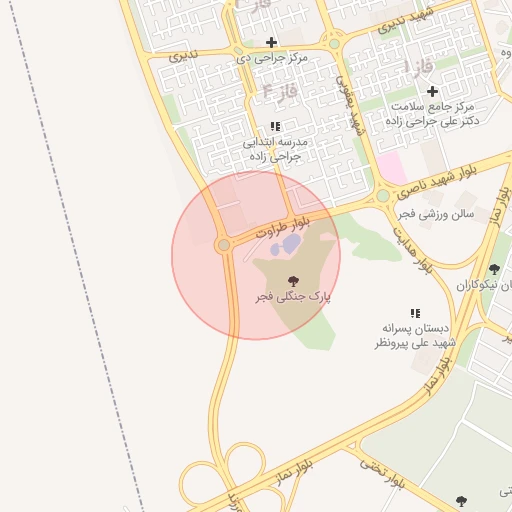The width and height of the screenshot is (512, 512).
Task: Click the school icon above مدرسه ابتدایی جراحی زاده
Action: pos(275,126)
